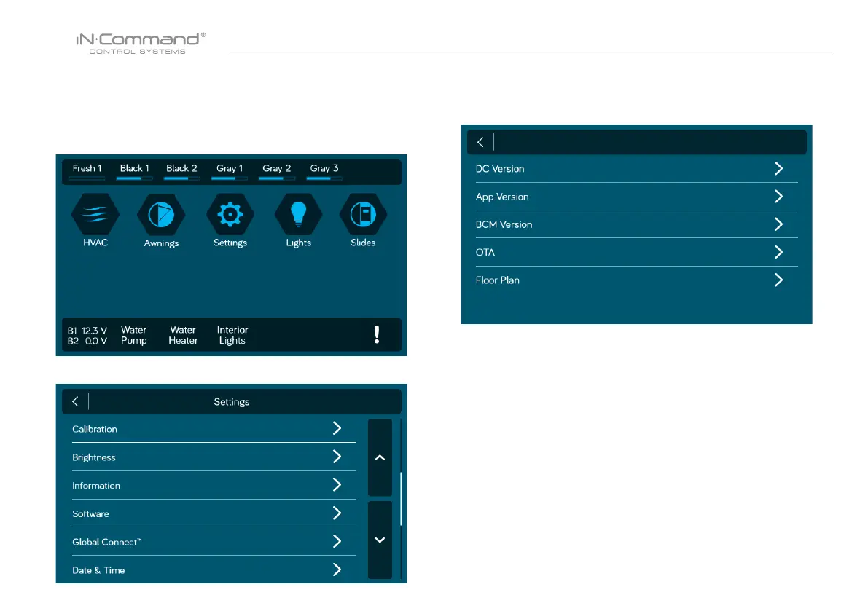868x611 pixels.
Task: Open Global Connect in Settings list
Action: click(214, 541)
